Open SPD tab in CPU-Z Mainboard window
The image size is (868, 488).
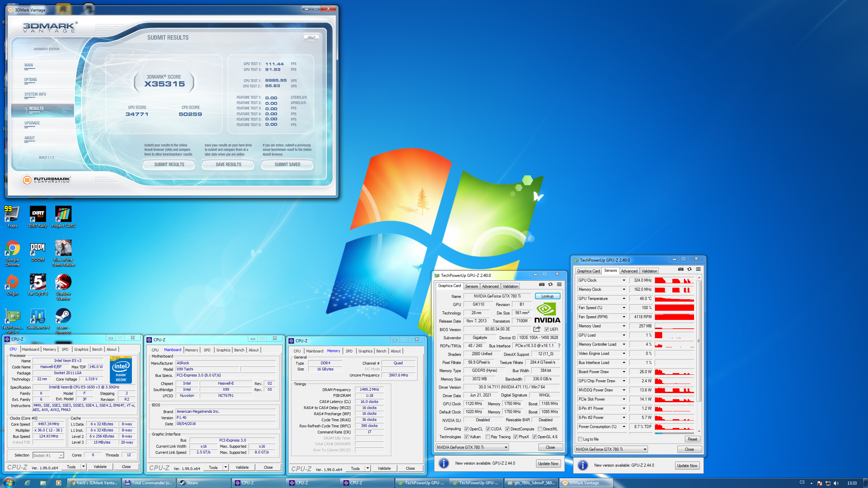(207, 350)
